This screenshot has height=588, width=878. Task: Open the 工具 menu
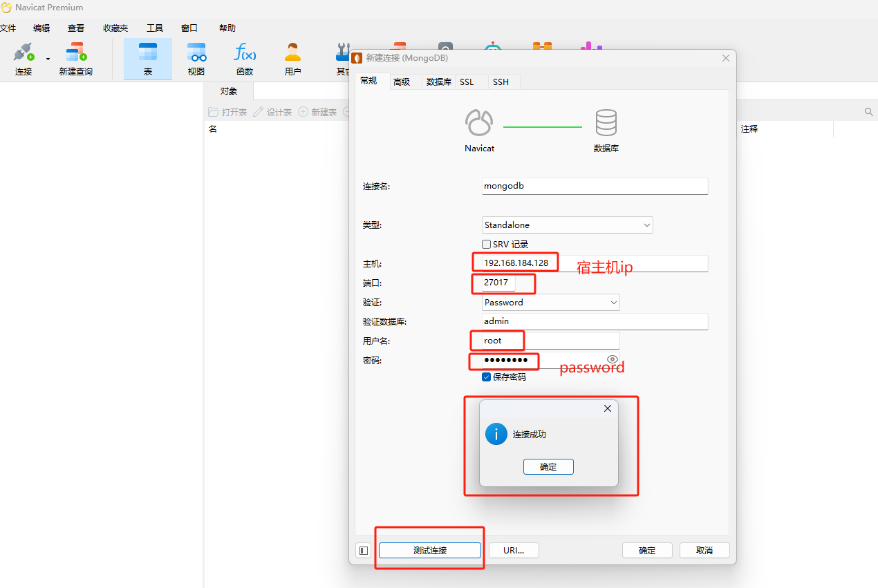[x=155, y=28]
